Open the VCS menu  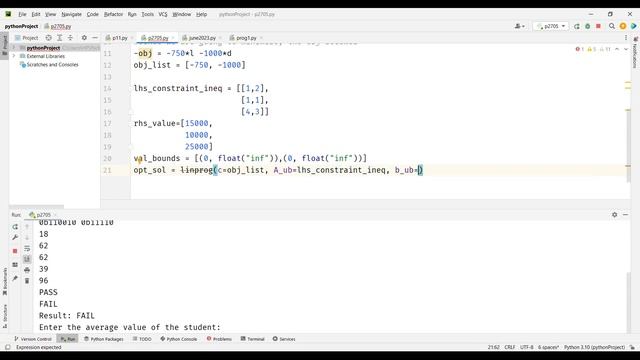click(x=163, y=14)
